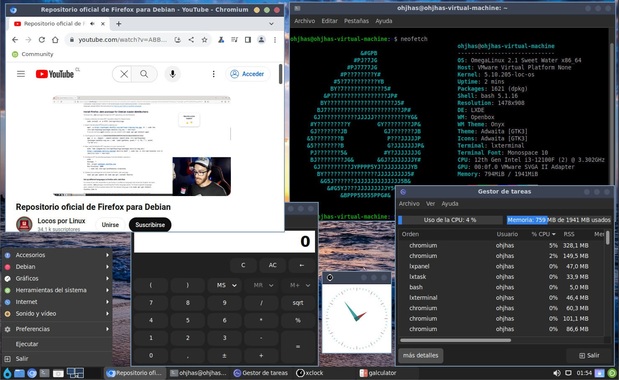The height and width of the screenshot is (380, 619).
Task: Open Archivo menu in the terminal
Action: (x=304, y=21)
